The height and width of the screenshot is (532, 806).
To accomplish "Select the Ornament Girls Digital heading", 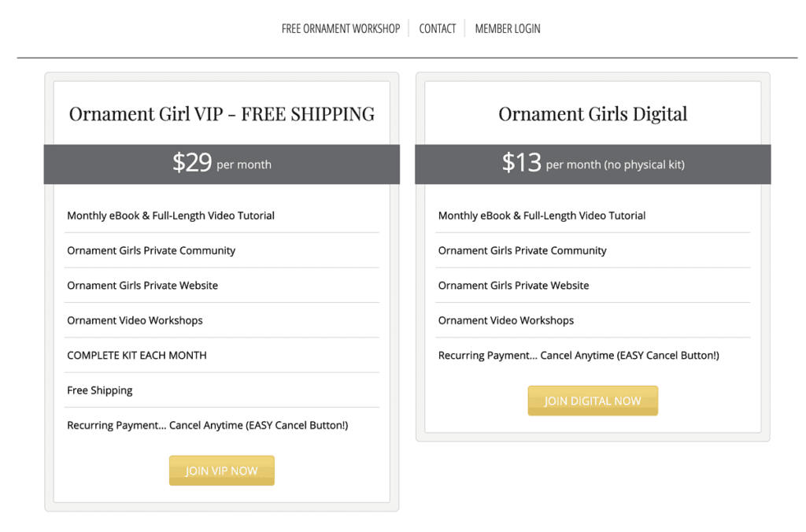I will click(x=592, y=113).
